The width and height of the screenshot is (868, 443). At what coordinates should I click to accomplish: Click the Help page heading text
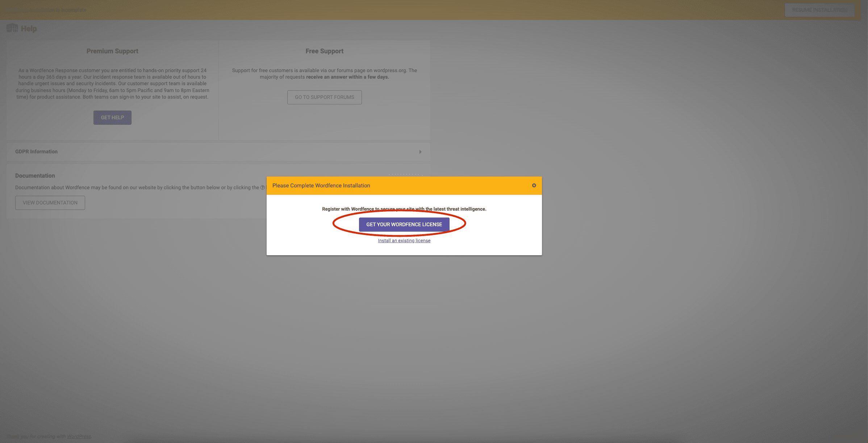tap(29, 29)
